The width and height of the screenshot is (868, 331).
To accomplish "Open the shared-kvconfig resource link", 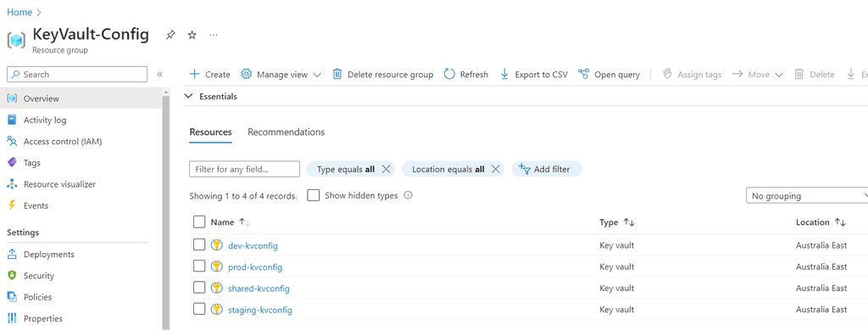I will tap(259, 289).
